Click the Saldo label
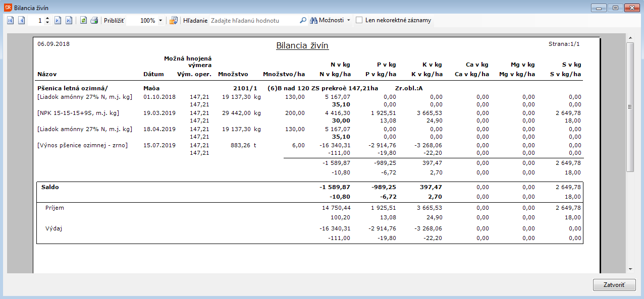This screenshot has height=299, width=644. (x=50, y=187)
